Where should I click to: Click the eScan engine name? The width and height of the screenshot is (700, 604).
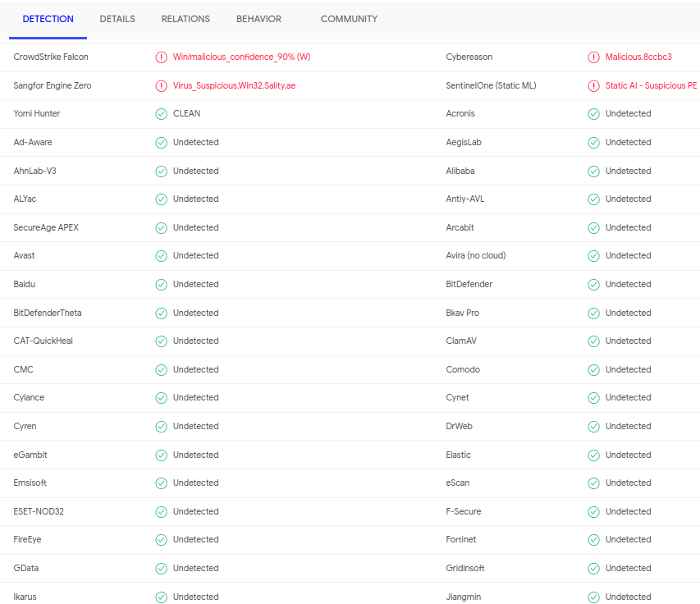pyautogui.click(x=458, y=483)
